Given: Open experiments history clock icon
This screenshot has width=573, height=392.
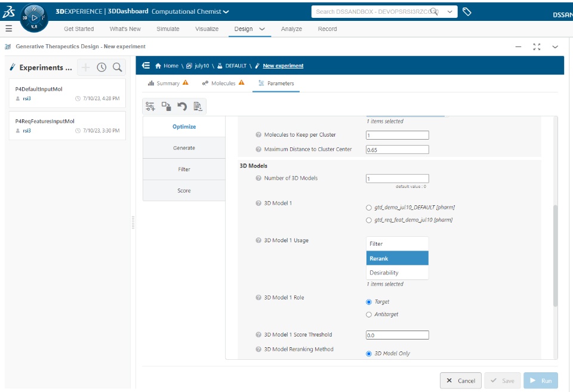Looking at the screenshot, I should [101, 67].
